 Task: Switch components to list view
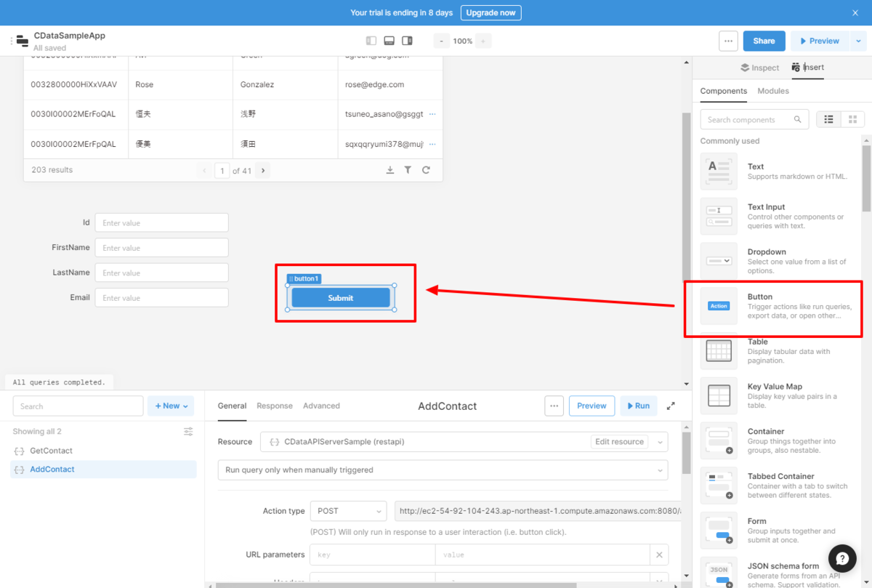click(x=829, y=119)
